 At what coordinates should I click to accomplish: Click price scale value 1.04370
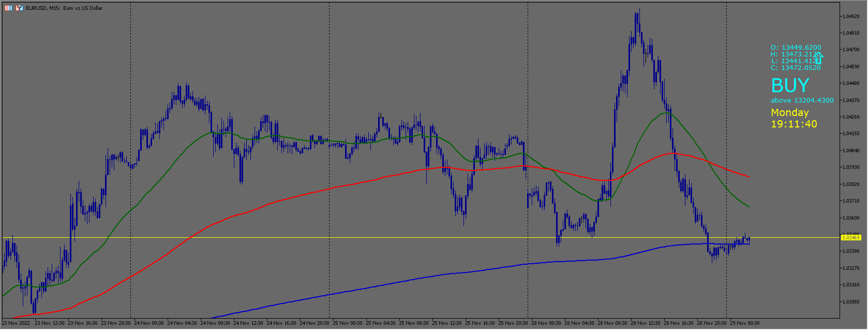[850, 101]
